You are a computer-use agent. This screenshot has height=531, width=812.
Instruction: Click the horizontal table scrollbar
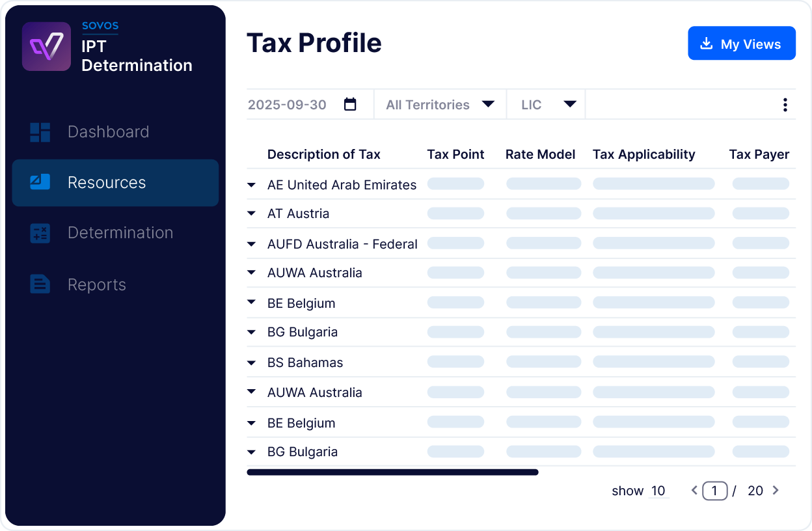[392, 472]
